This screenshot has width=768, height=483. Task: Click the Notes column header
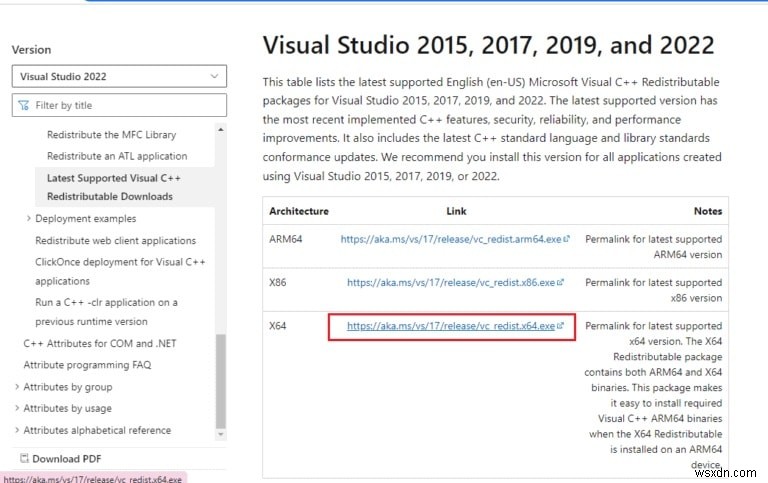tap(708, 211)
